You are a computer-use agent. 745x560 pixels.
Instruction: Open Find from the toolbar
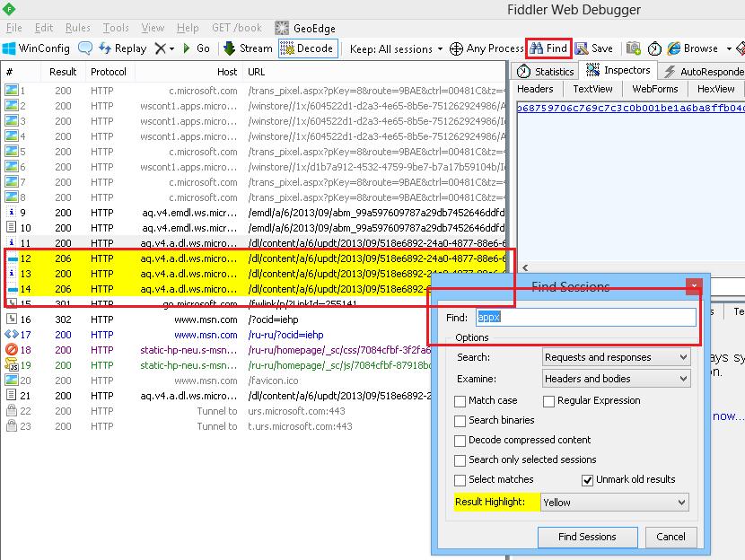click(548, 48)
